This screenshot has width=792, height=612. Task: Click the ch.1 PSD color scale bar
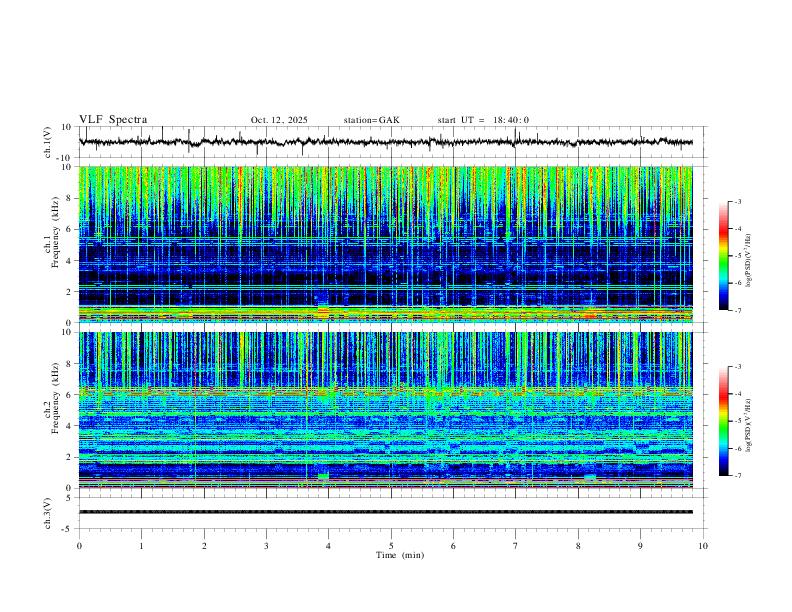pyautogui.click(x=723, y=256)
